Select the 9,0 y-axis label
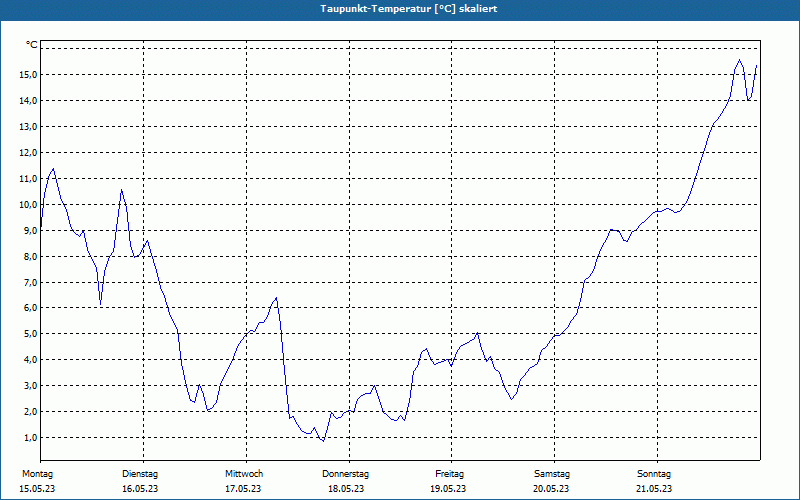The image size is (800, 500). pos(30,231)
